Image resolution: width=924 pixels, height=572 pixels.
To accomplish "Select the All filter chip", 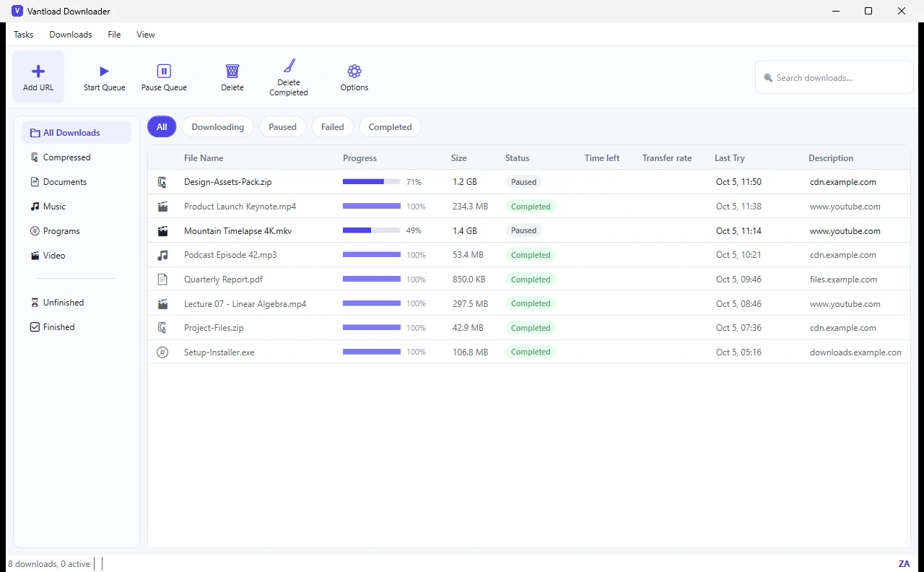I will click(162, 127).
